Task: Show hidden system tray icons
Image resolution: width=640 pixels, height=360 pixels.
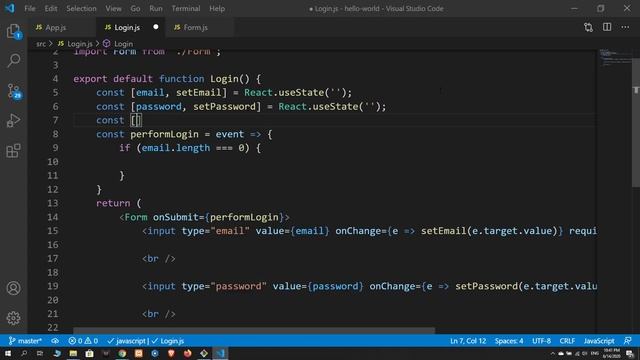Action: [553, 353]
